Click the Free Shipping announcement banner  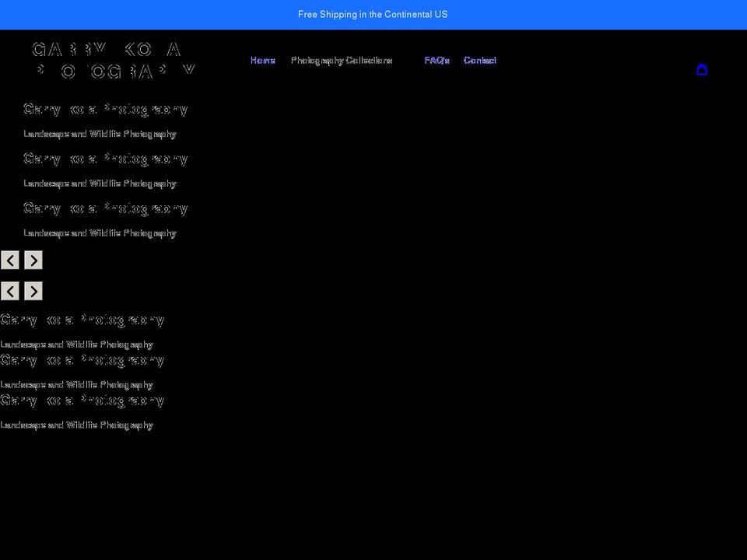click(x=373, y=14)
